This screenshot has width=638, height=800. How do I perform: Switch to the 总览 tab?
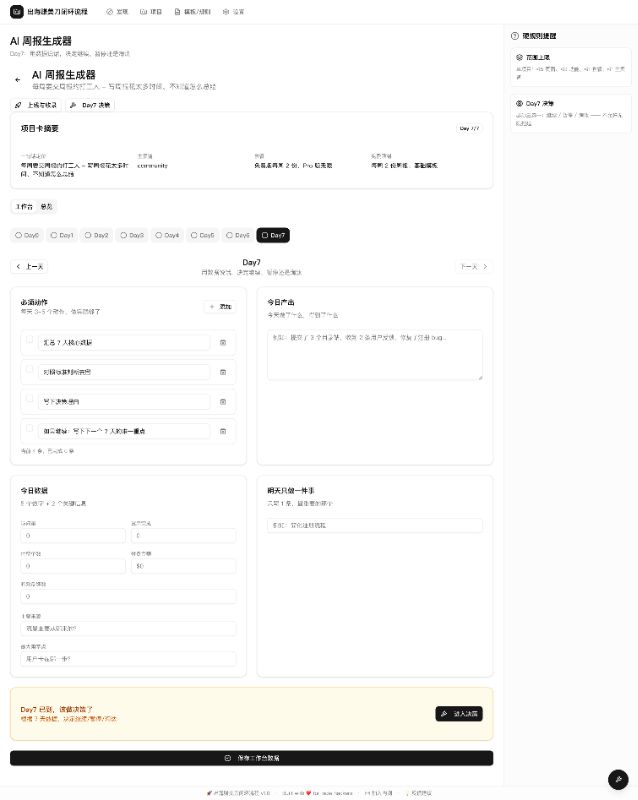[x=46, y=207]
